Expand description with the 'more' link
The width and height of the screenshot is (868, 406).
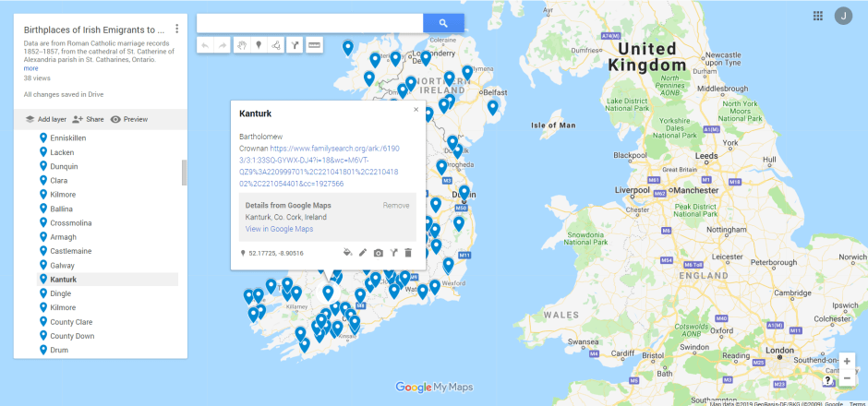(x=30, y=68)
